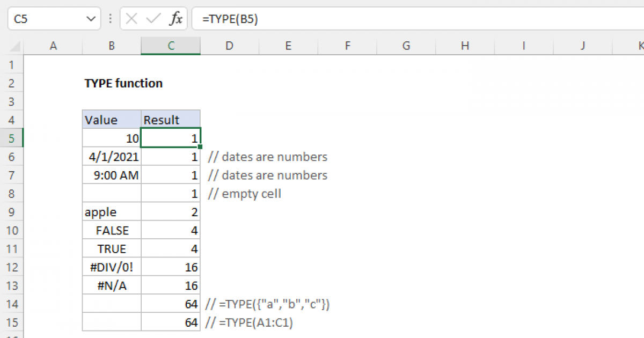This screenshot has height=338, width=644.
Task: Select column header C
Action: point(170,46)
